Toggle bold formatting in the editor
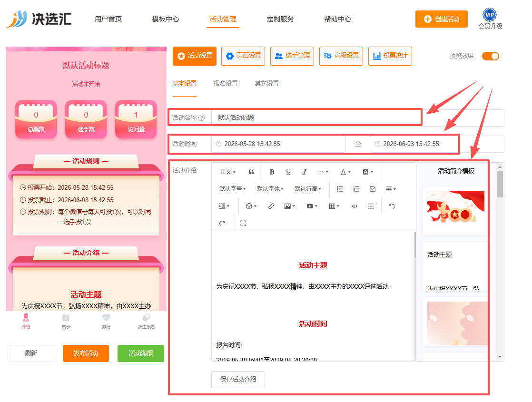Viewport: 532px width, 402px height. [272, 172]
